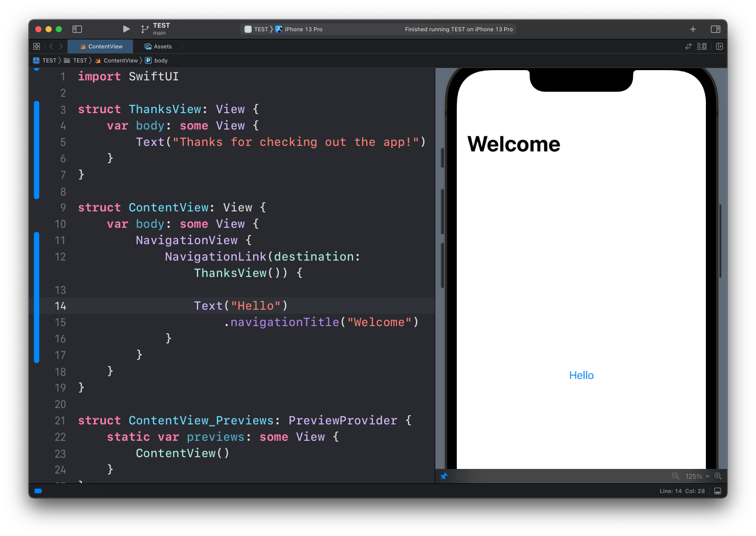Click the blue pin preview icon

click(x=444, y=476)
